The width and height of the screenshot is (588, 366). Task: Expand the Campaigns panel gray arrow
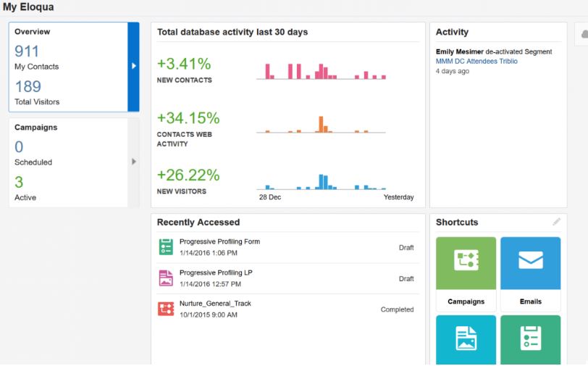133,162
